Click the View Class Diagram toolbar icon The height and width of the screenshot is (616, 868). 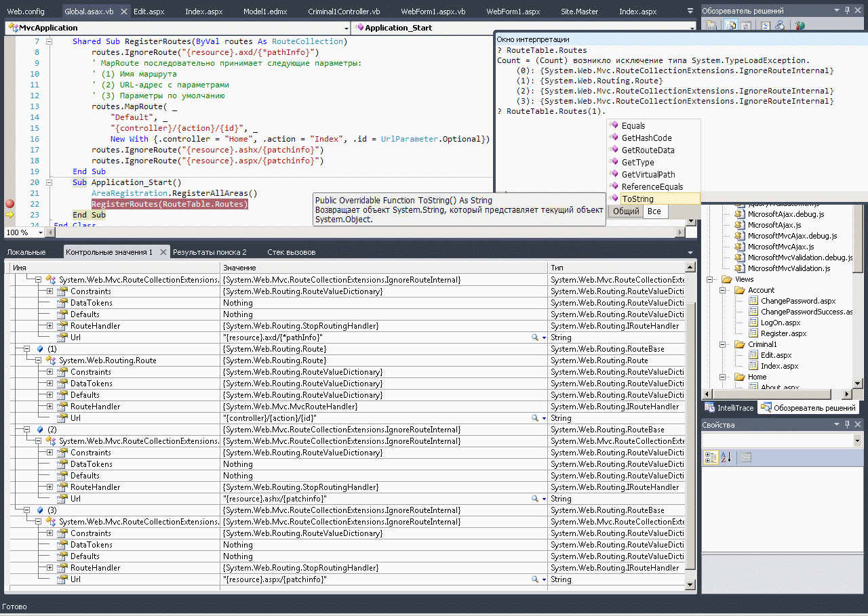(779, 26)
